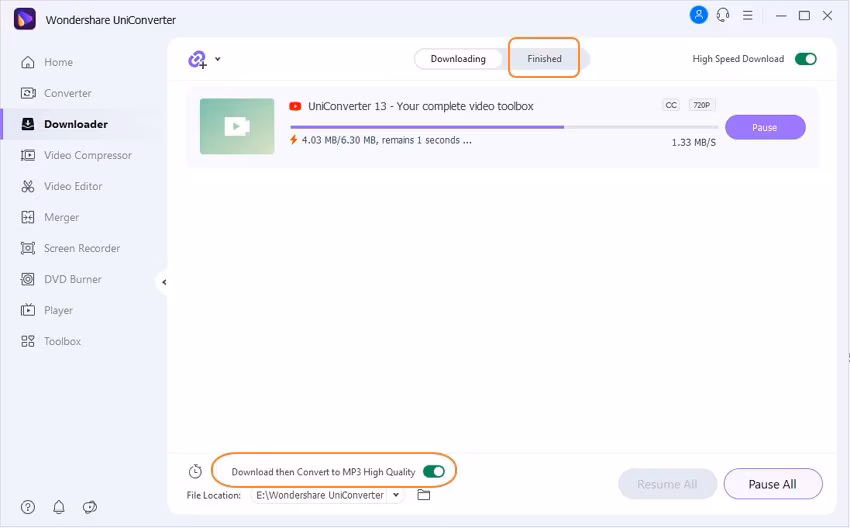850x528 pixels.
Task: Click the Home house icon
Action: [28, 62]
